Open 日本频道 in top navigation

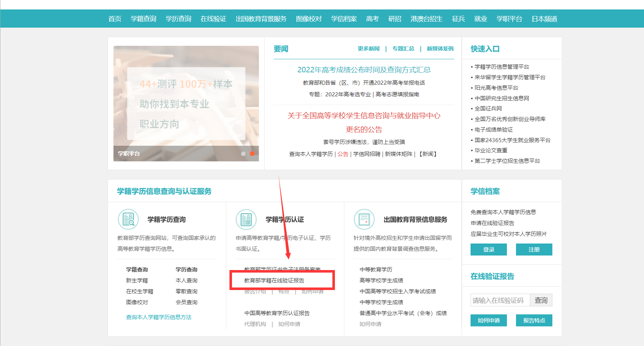[544, 19]
